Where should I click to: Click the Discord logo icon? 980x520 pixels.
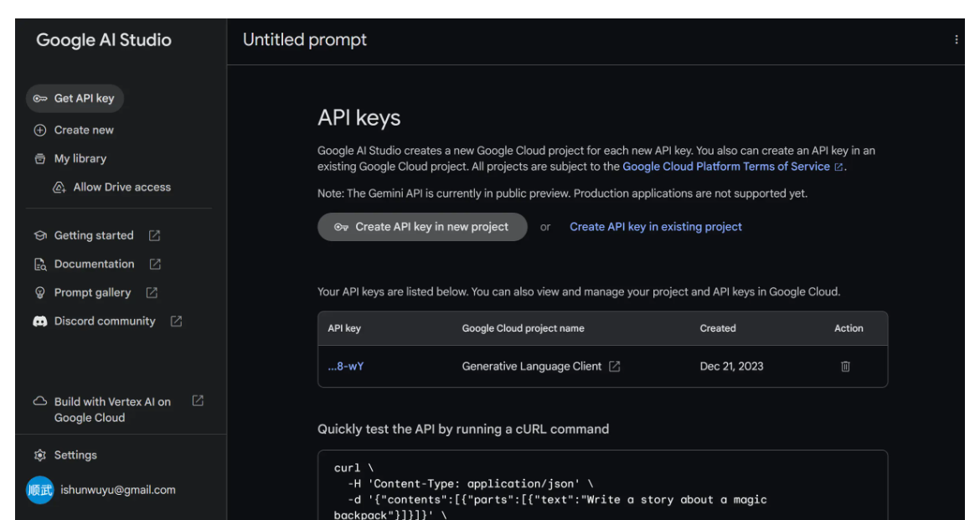pos(40,322)
